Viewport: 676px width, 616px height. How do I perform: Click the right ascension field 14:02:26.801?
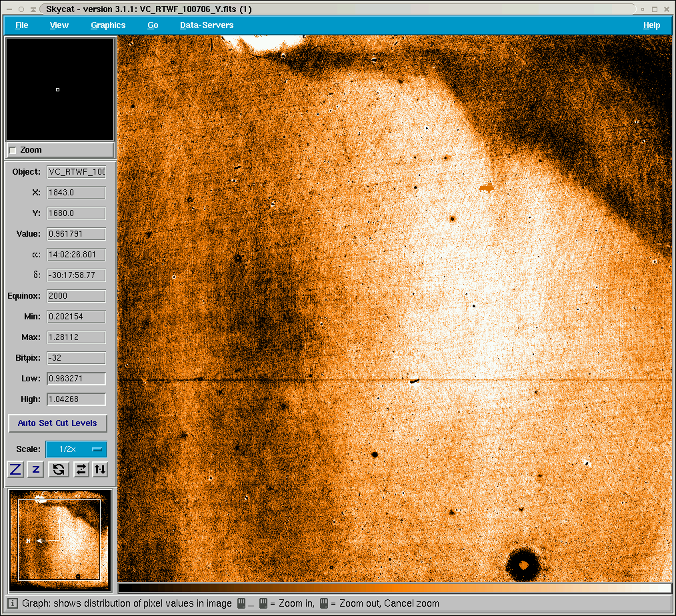point(76,255)
